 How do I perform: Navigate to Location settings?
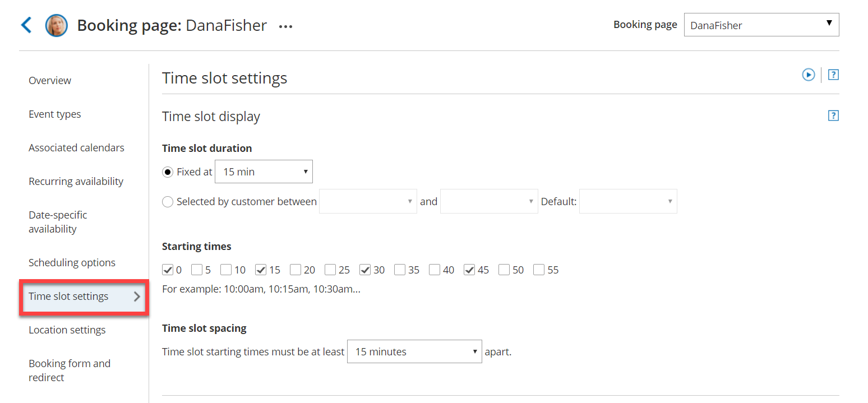coord(67,330)
